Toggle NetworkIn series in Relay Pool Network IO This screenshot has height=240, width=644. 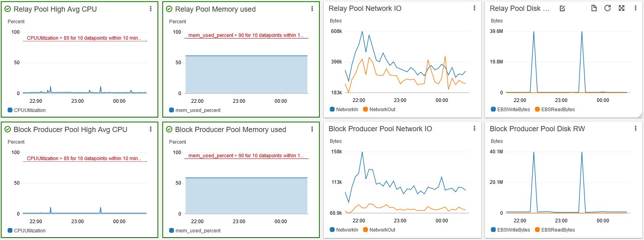(x=344, y=109)
